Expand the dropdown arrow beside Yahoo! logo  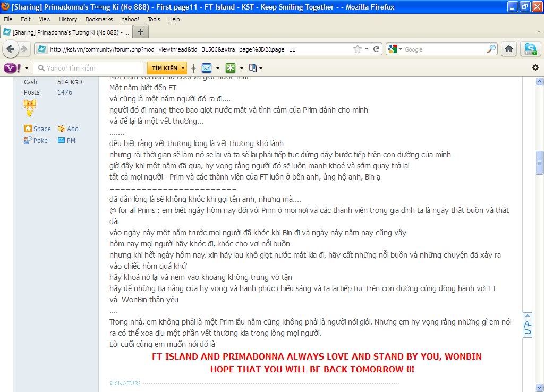tap(27, 69)
